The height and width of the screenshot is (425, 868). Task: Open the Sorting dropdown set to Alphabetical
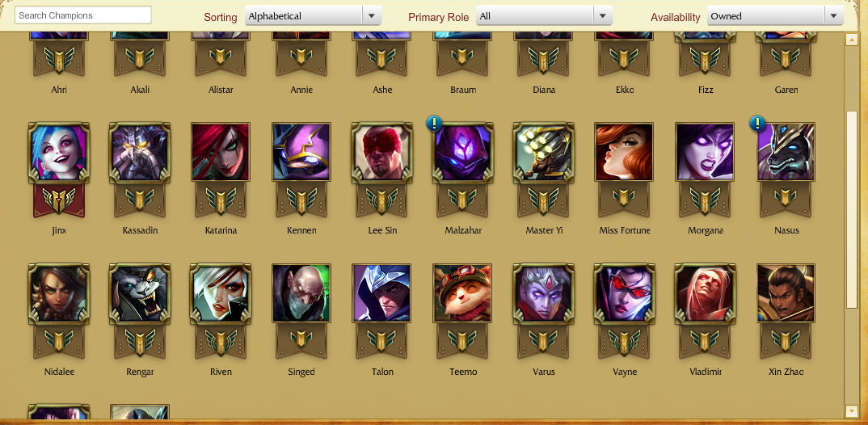click(x=314, y=16)
